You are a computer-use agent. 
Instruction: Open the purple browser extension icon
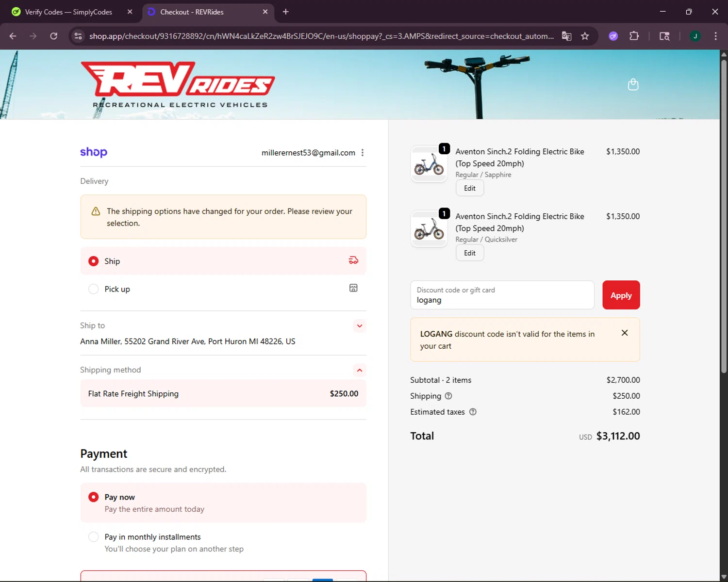point(613,36)
